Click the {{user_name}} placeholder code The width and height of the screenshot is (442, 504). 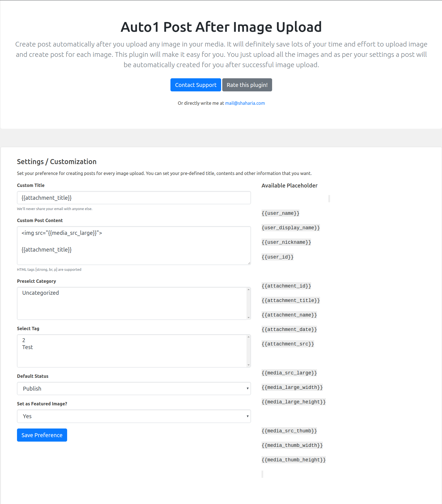[280, 213]
